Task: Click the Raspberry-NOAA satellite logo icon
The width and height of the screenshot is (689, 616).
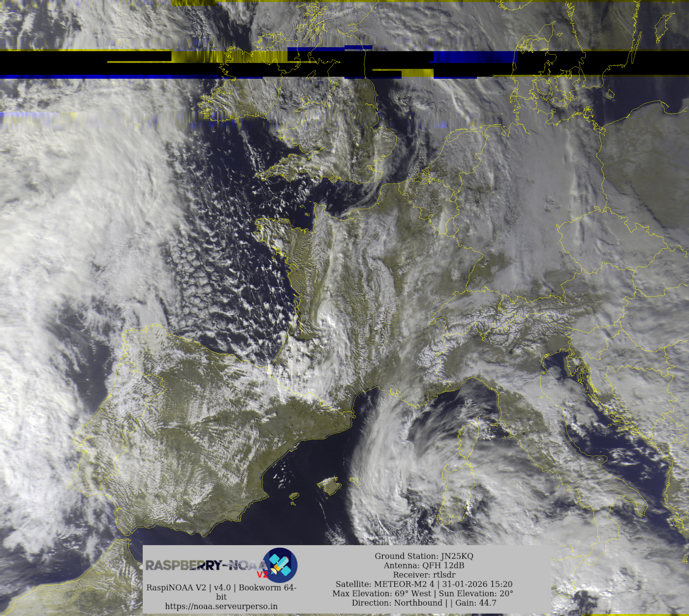Action: pos(281,565)
